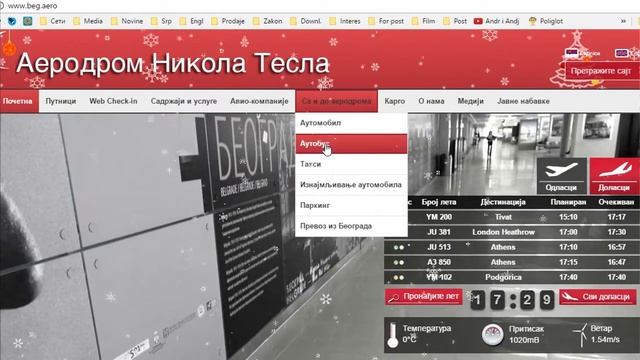Open the Авио-компаније menu
640x360 pixels.
[x=259, y=101]
